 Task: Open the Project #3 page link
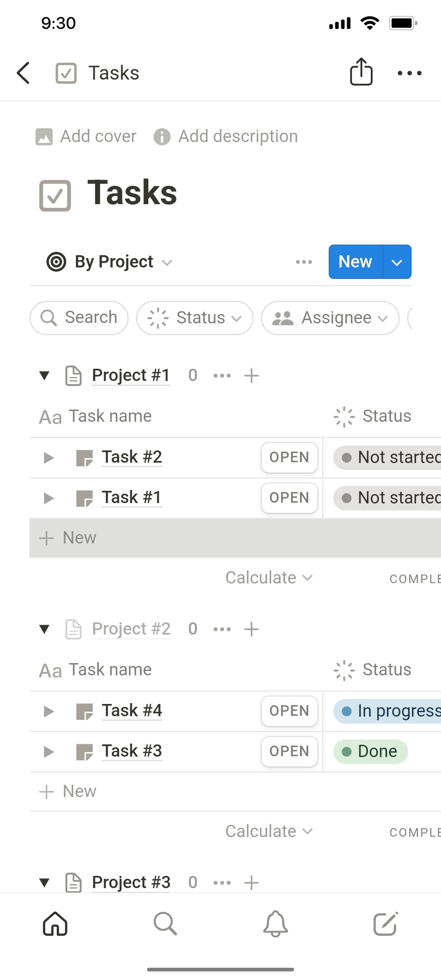click(x=131, y=882)
